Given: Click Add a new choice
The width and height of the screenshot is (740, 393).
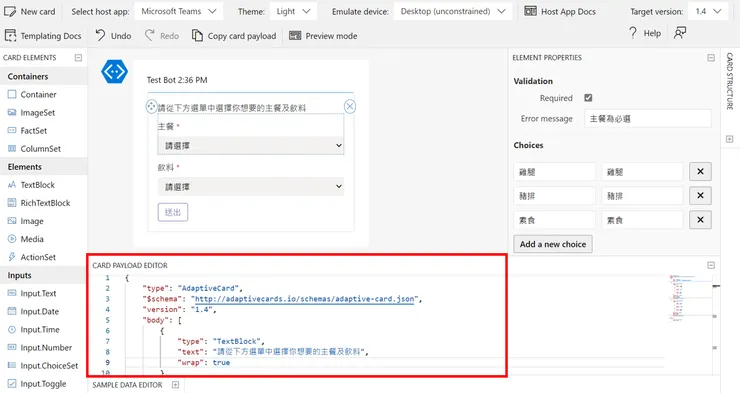Looking at the screenshot, I should coord(553,244).
